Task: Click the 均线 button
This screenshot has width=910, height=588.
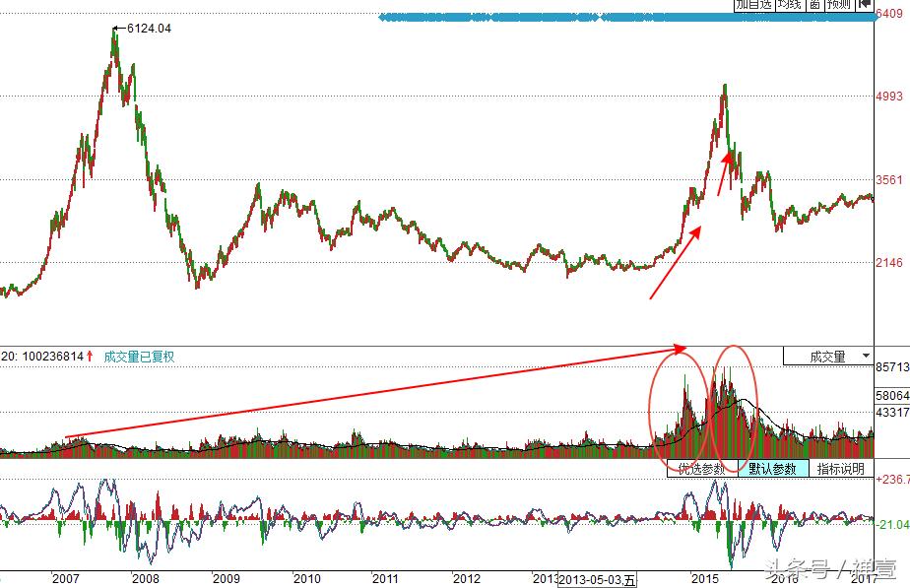Action: coord(789,4)
